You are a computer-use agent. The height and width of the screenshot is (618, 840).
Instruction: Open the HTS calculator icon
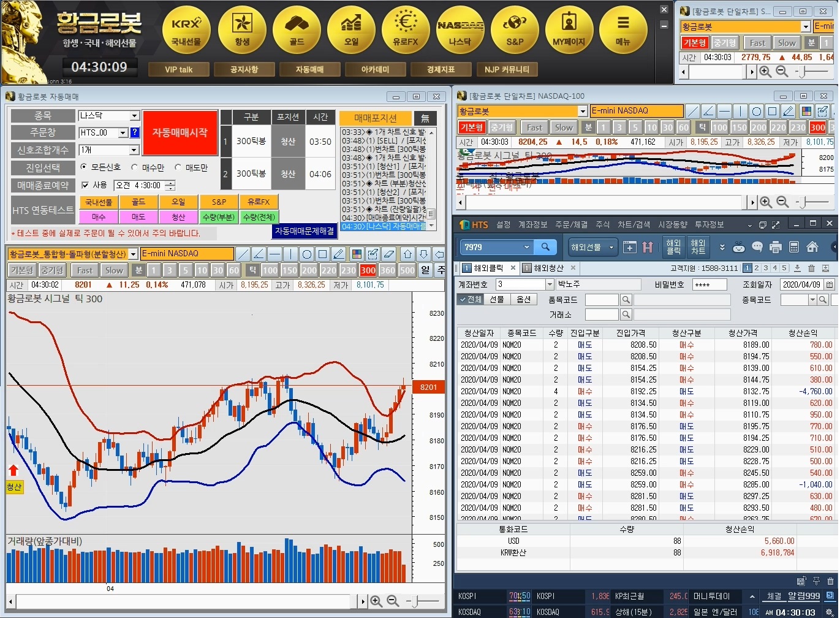[x=794, y=247]
